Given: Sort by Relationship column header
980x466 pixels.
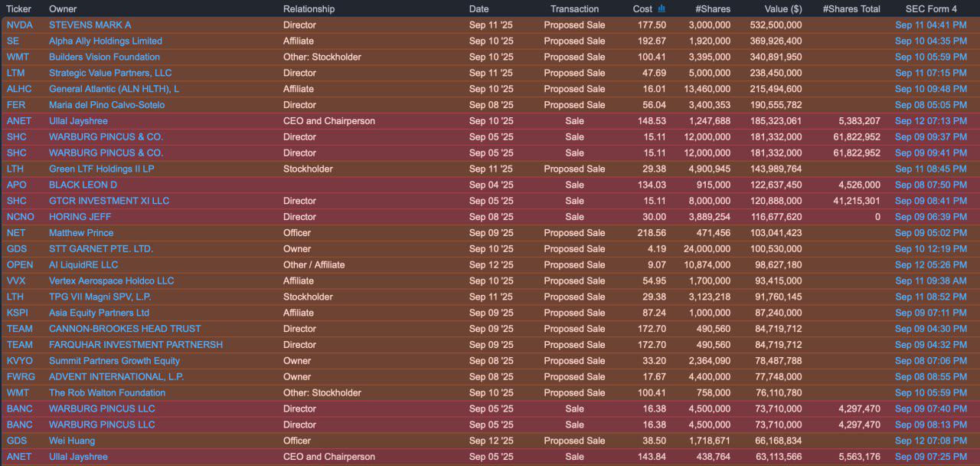Looking at the screenshot, I should coord(309,9).
